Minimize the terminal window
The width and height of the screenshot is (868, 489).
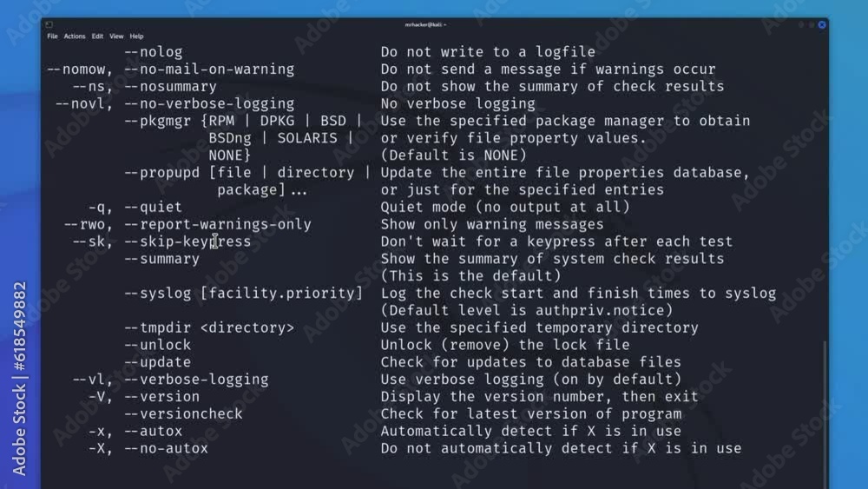[x=801, y=24]
